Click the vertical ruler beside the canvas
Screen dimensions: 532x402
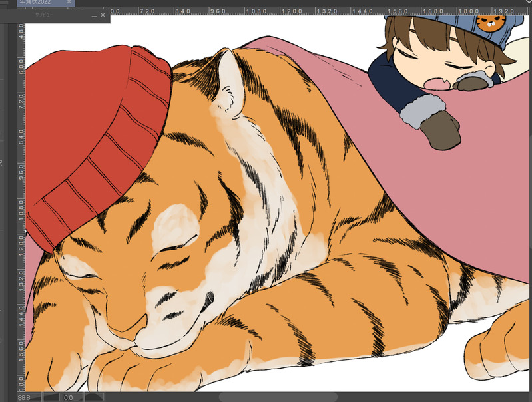click(x=21, y=207)
